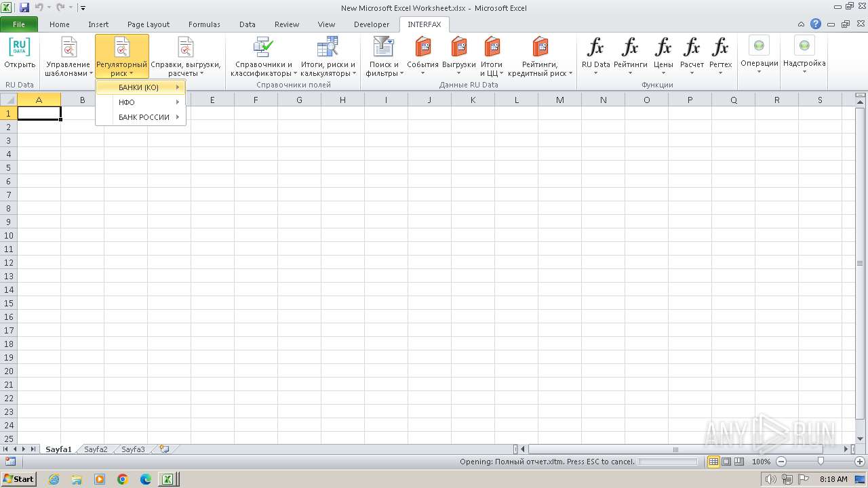Switch to the Formulas tab

click(204, 24)
